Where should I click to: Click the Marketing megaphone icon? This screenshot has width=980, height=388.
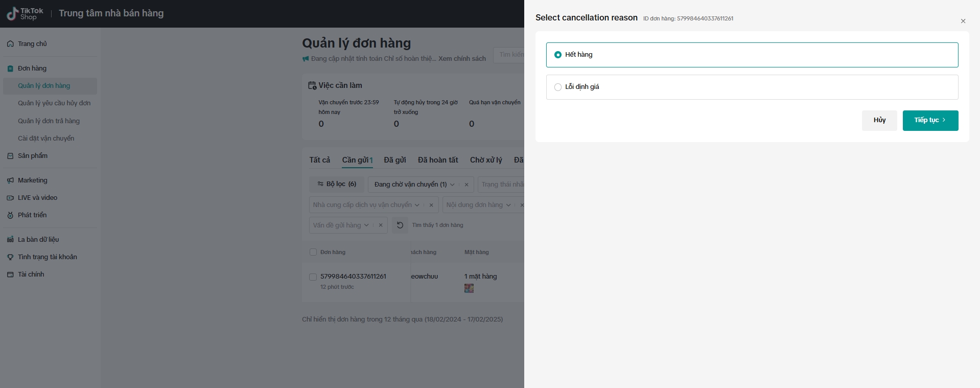pos(10,180)
